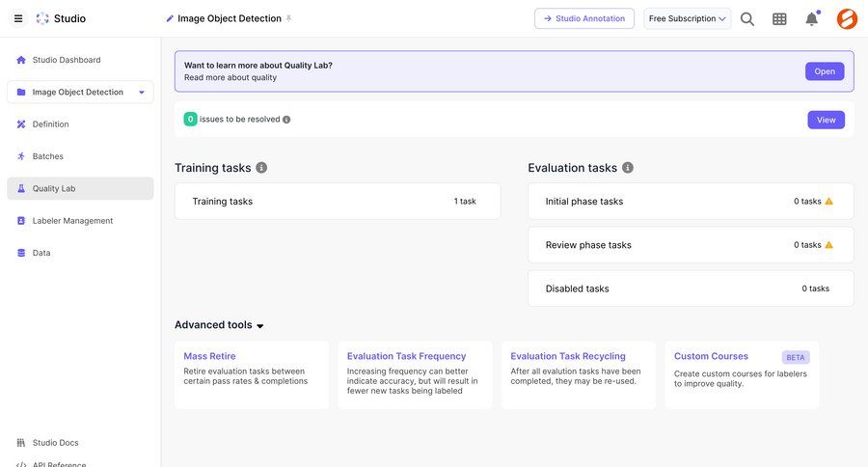This screenshot has height=467, width=868.
Task: Click the green zero issues badge
Action: [x=190, y=119]
